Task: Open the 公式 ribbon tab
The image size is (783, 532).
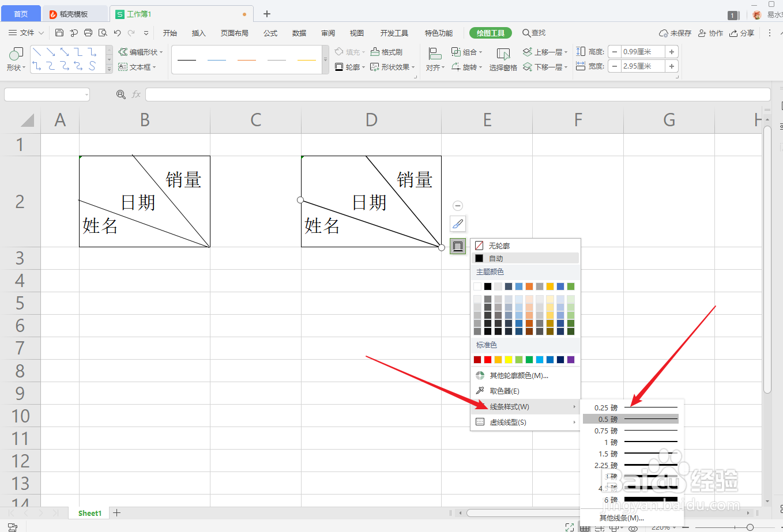Action: (x=270, y=33)
